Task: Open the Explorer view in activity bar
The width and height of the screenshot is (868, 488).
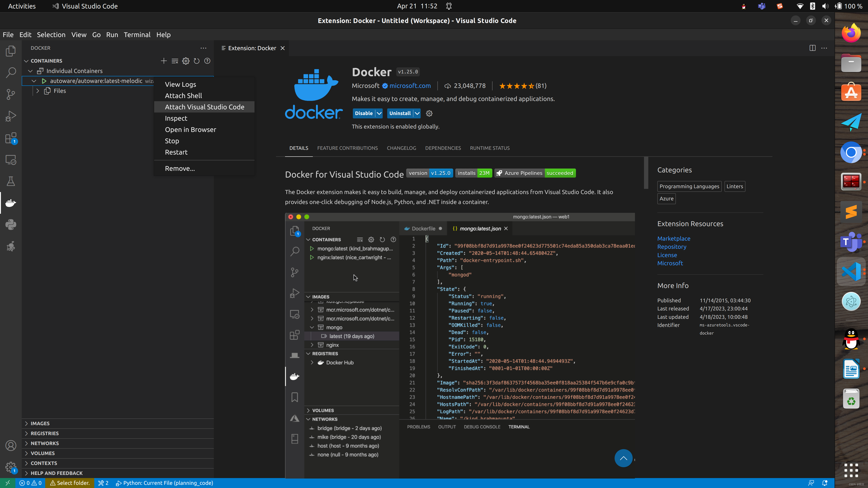Action: tap(11, 51)
